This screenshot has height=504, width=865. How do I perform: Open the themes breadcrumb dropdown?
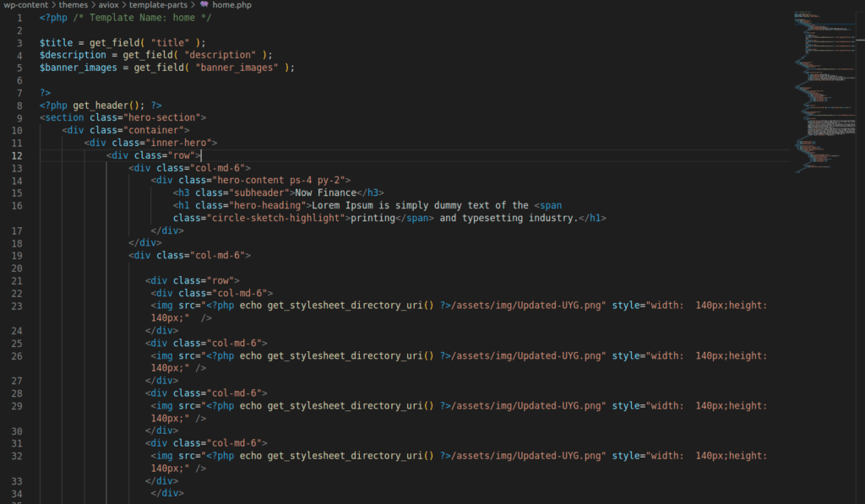pos(73,5)
